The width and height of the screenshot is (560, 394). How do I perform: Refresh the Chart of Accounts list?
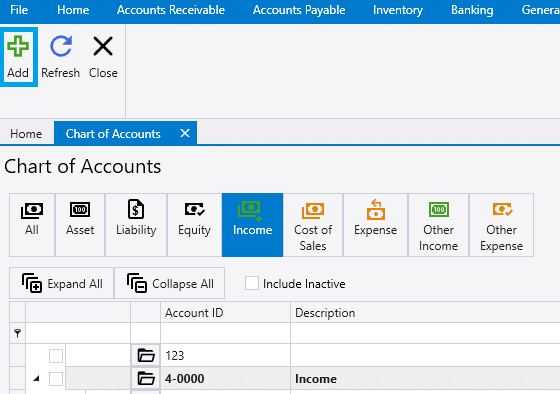[x=60, y=57]
